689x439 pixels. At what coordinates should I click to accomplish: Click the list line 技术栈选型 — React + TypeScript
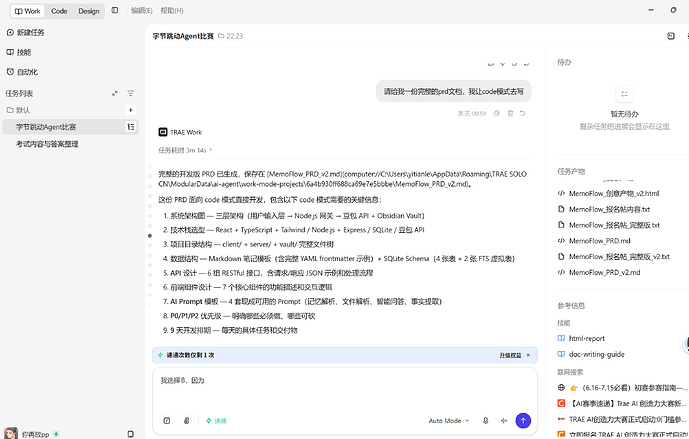(x=294, y=230)
